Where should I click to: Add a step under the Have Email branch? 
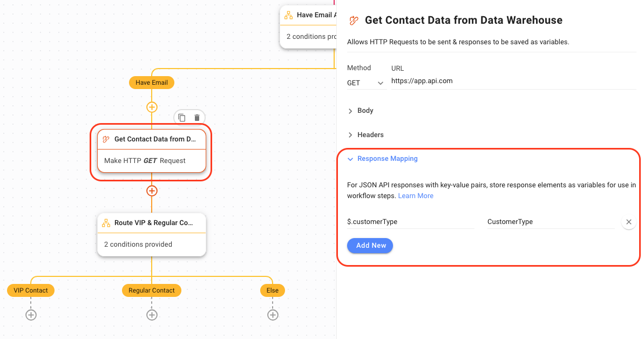click(x=152, y=107)
